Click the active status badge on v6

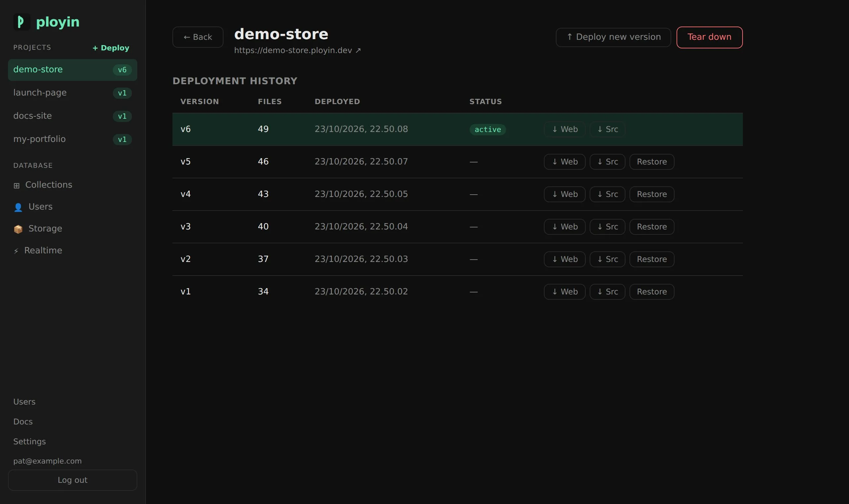coord(488,129)
